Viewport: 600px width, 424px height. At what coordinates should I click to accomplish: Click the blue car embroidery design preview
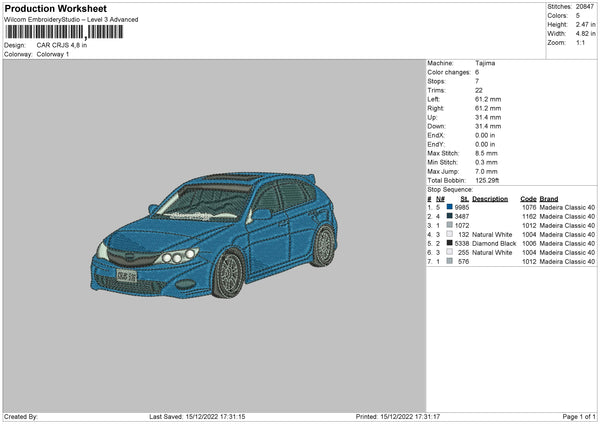coord(214,235)
